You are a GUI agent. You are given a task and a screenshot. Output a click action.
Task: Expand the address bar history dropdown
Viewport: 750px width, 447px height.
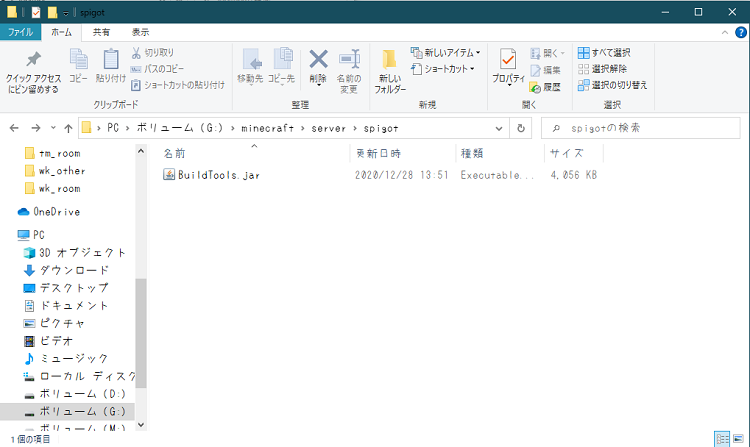pos(499,128)
